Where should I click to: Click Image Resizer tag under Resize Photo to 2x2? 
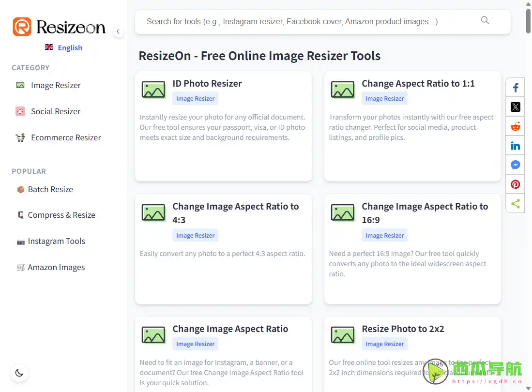pos(385,344)
